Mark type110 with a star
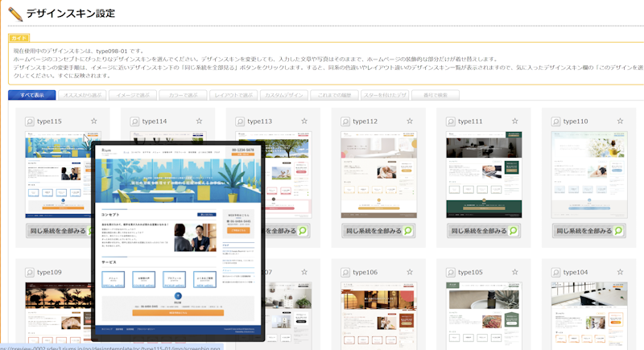Image resolution: width=644 pixels, height=350 pixels. coord(620,121)
